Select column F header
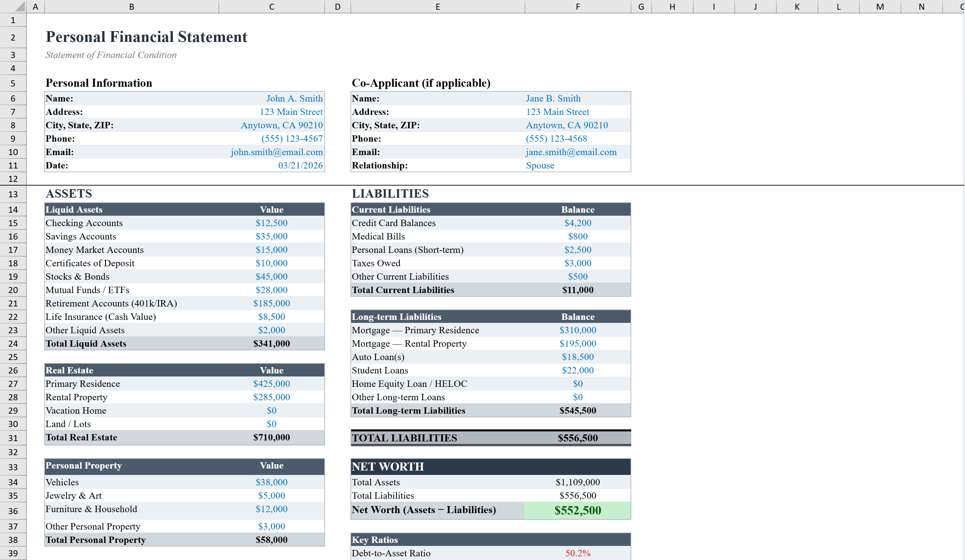 577,6
